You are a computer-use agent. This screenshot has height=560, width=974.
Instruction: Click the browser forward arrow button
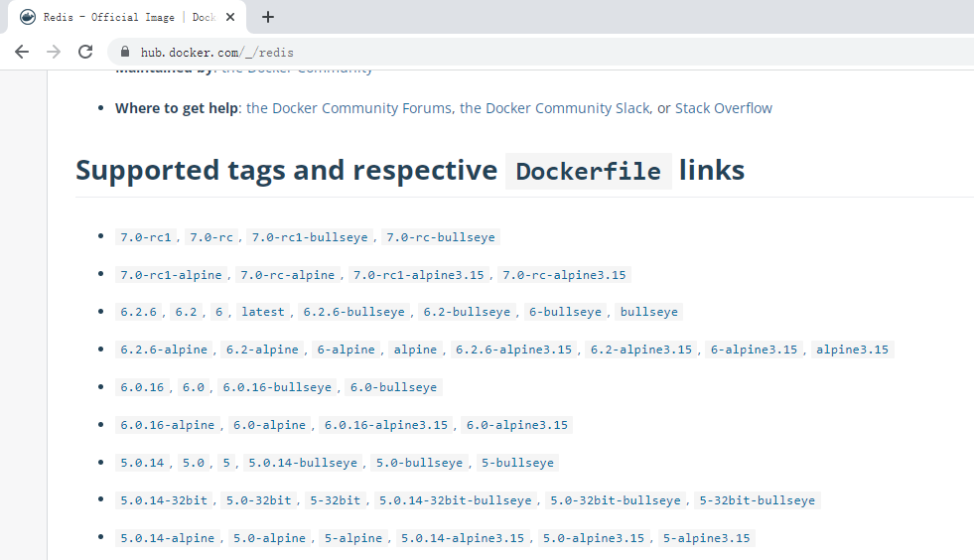[54, 52]
